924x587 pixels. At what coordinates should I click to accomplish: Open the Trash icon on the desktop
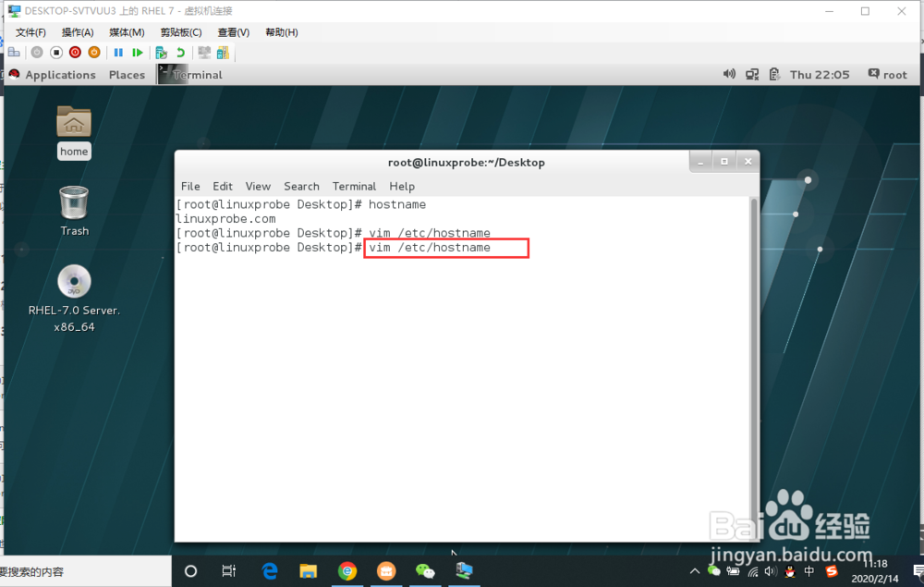[x=74, y=202]
